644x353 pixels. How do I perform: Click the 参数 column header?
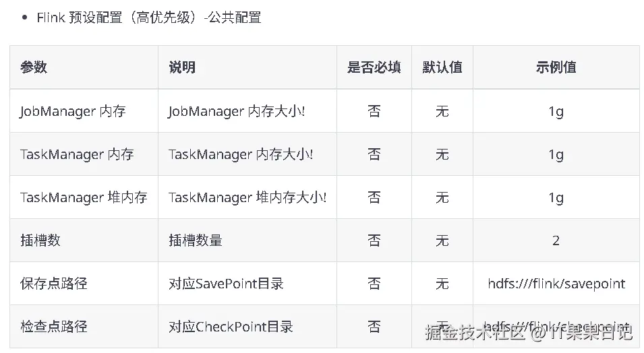34,67
